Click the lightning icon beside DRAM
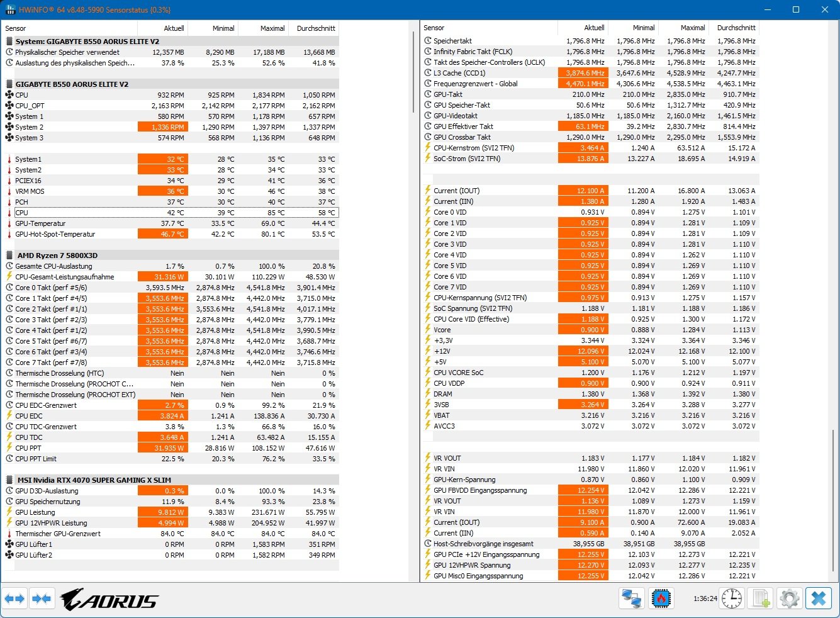Viewport: 840px width, 618px height. pyautogui.click(x=428, y=394)
